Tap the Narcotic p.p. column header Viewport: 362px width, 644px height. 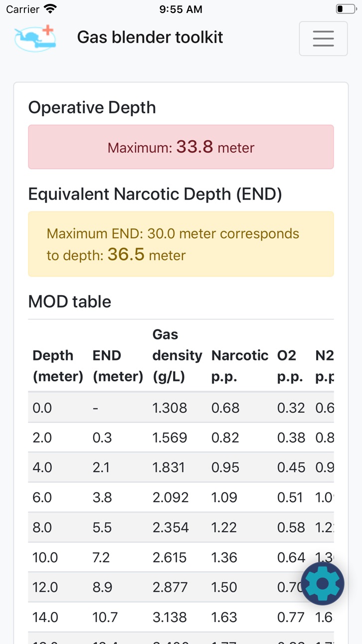pos(240,366)
